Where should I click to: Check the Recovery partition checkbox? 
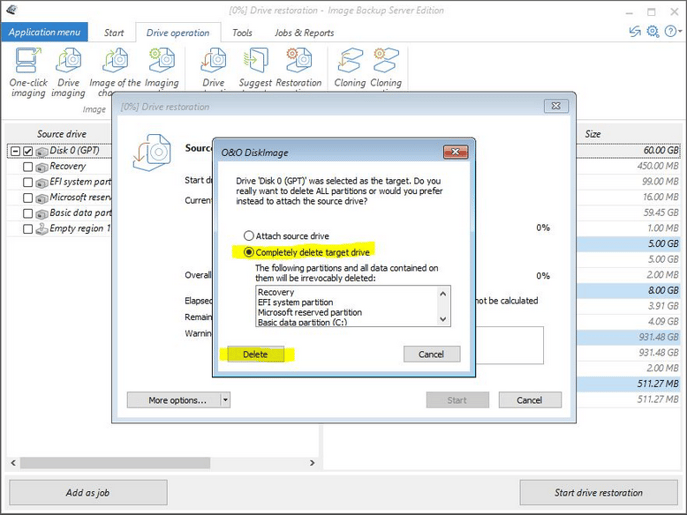(28, 167)
